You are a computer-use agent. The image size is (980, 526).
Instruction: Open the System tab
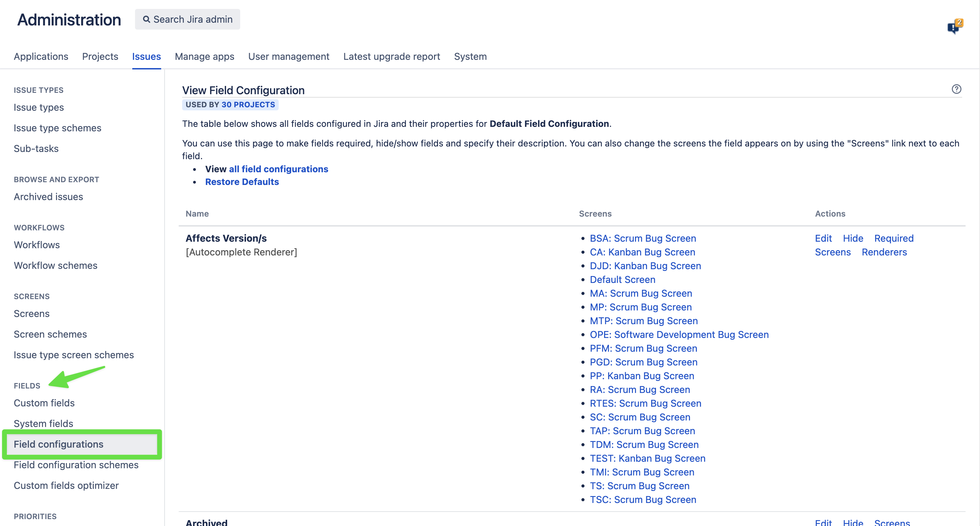coord(470,56)
